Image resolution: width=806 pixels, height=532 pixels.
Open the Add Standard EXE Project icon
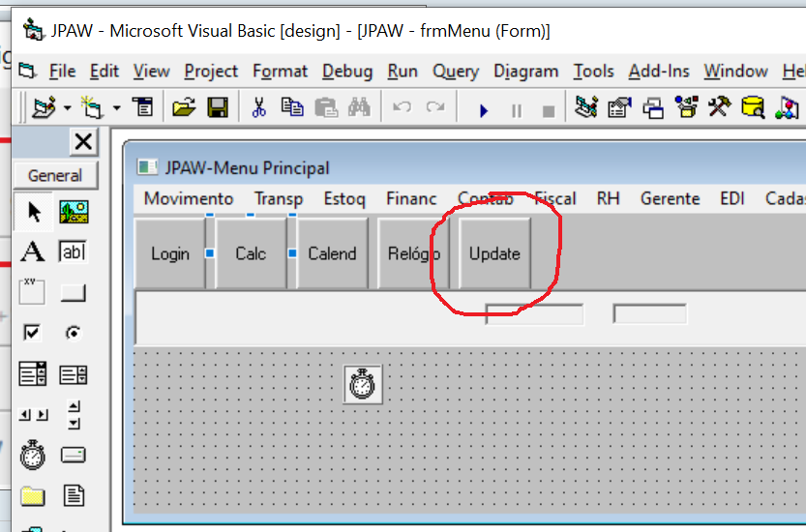[45, 108]
